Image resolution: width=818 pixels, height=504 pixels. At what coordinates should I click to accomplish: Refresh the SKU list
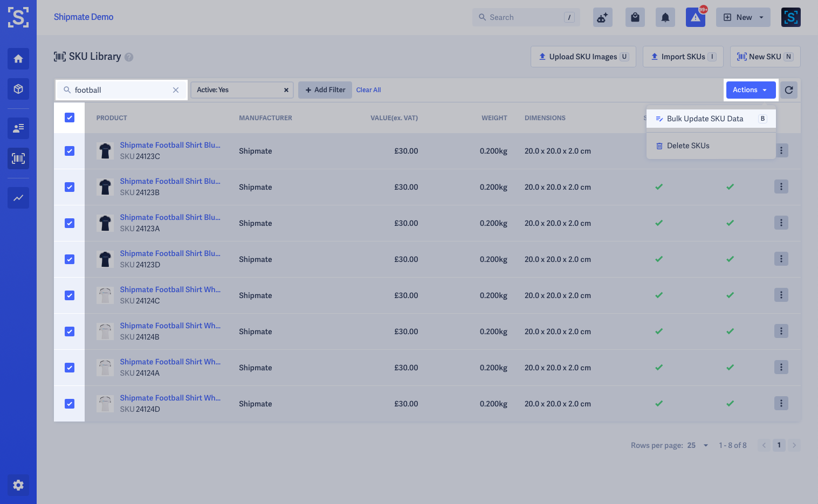789,90
